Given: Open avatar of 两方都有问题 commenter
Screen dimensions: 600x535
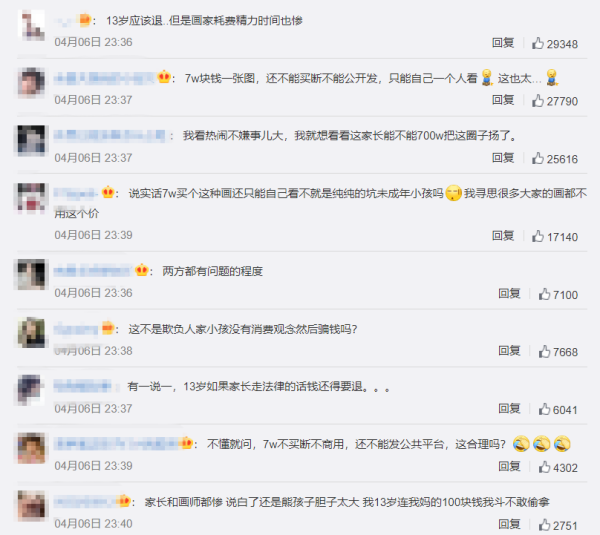Looking at the screenshot, I should (31, 274).
